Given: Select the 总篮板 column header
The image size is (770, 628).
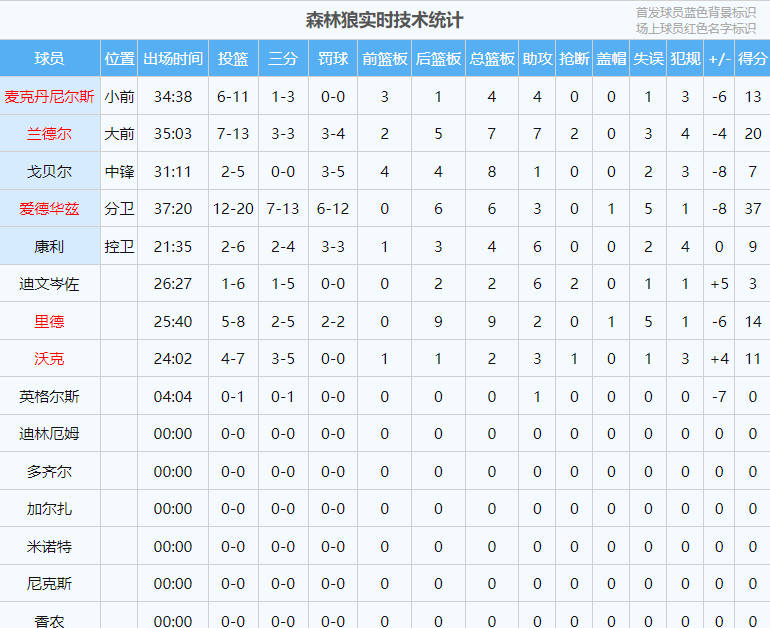Looking at the screenshot, I should [x=492, y=59].
